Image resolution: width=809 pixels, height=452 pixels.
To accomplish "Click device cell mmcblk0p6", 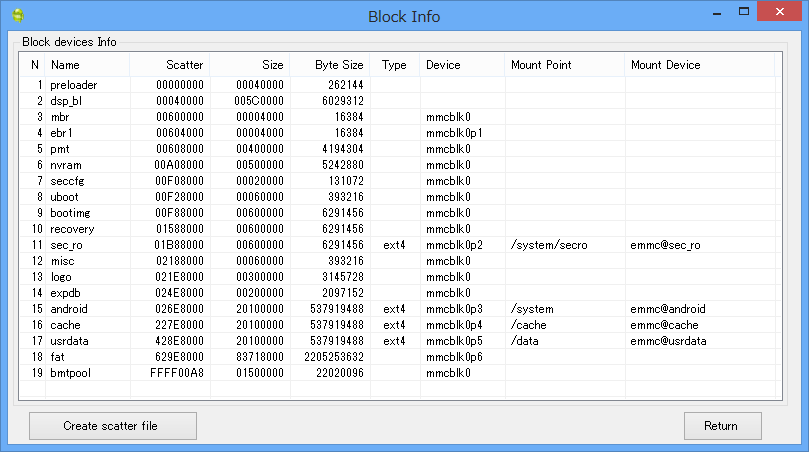I will pos(455,357).
